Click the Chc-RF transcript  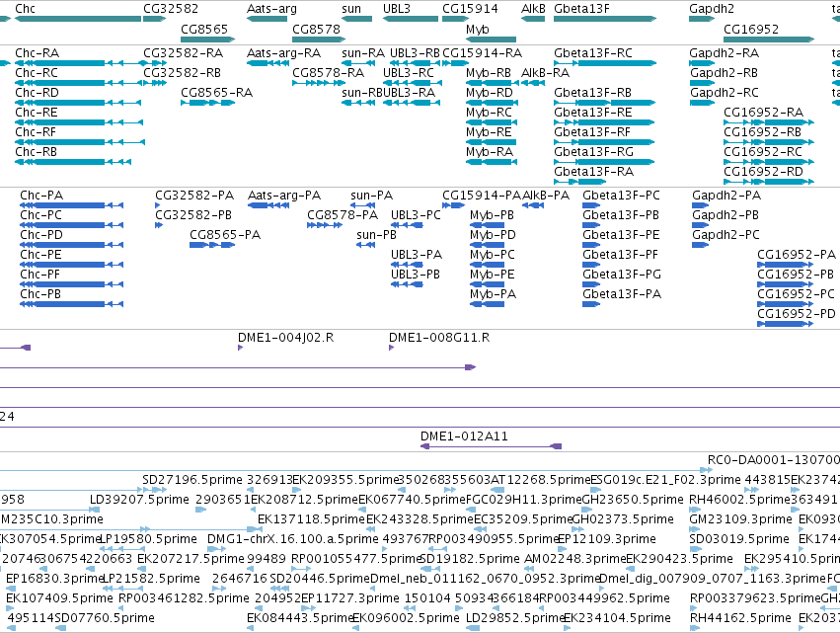tap(80, 142)
